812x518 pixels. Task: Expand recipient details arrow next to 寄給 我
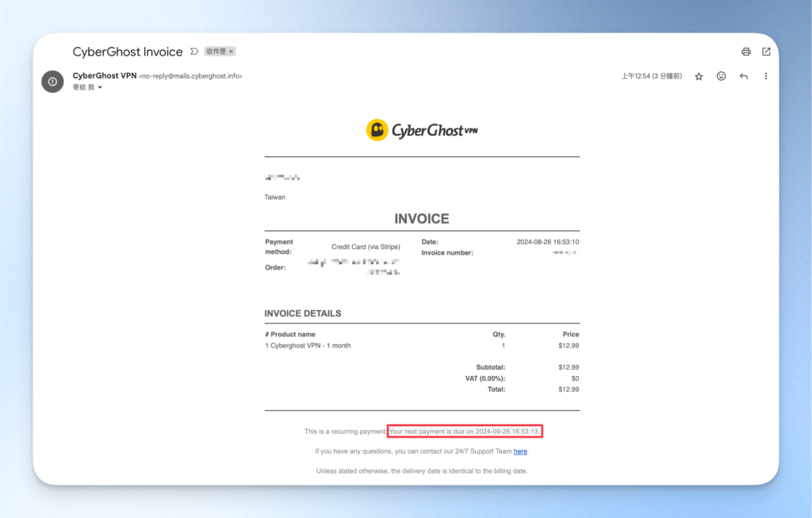(x=100, y=87)
